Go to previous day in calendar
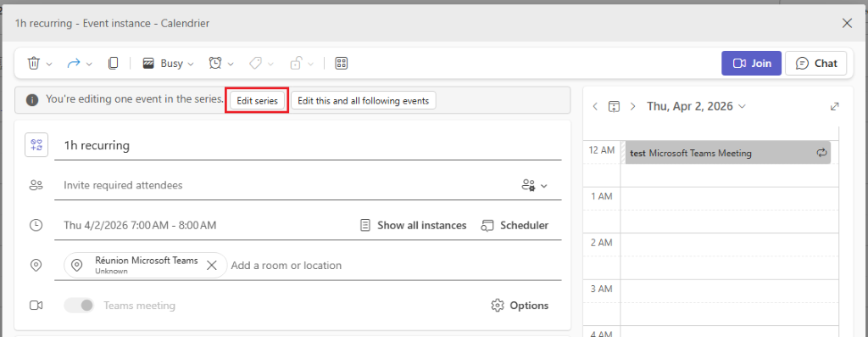The height and width of the screenshot is (337, 868). tap(595, 106)
